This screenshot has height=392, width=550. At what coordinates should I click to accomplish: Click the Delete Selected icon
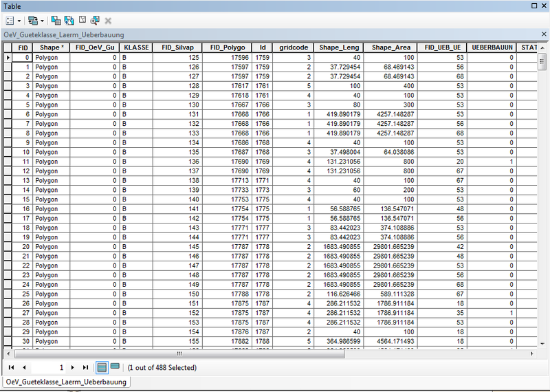(108, 21)
